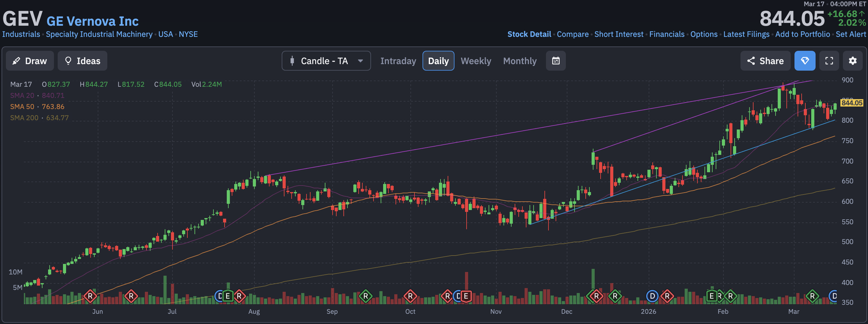The height and width of the screenshot is (324, 868).
Task: Click the GEV ticker symbol
Action: click(23, 19)
